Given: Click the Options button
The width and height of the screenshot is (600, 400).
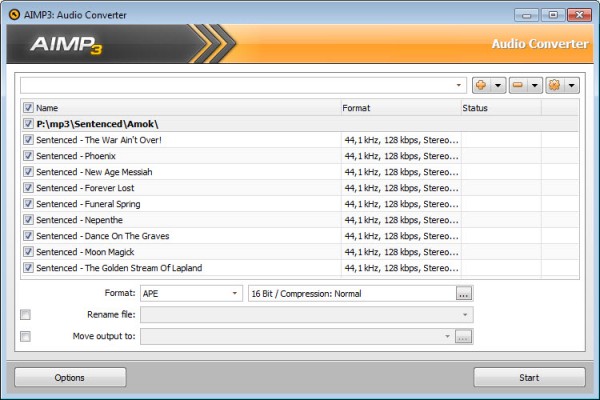Looking at the screenshot, I should pos(70,377).
